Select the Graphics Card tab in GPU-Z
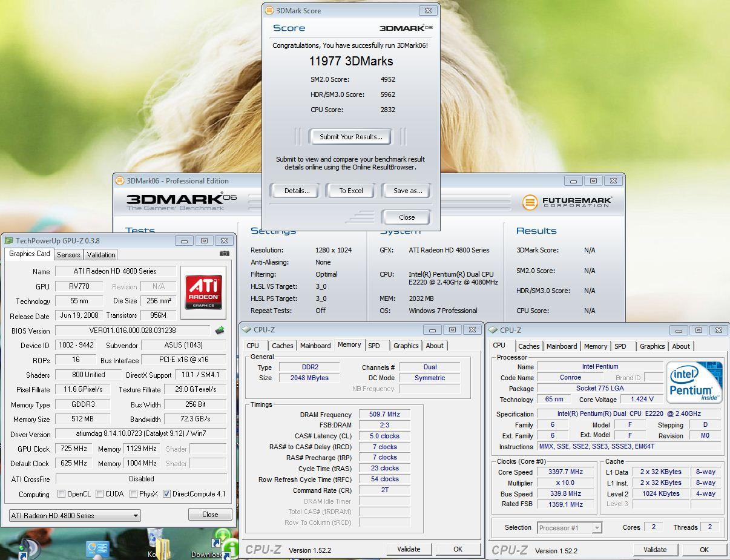The width and height of the screenshot is (730, 560). (x=30, y=254)
